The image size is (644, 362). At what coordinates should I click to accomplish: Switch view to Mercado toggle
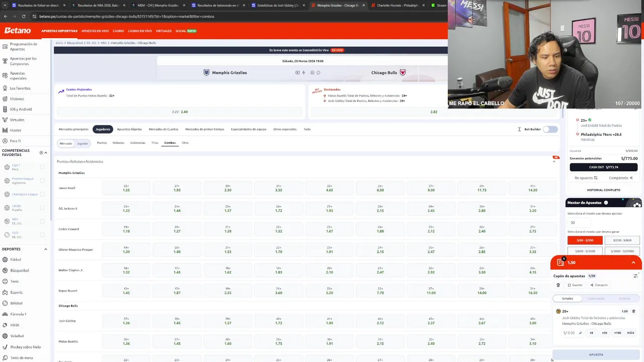click(x=66, y=143)
